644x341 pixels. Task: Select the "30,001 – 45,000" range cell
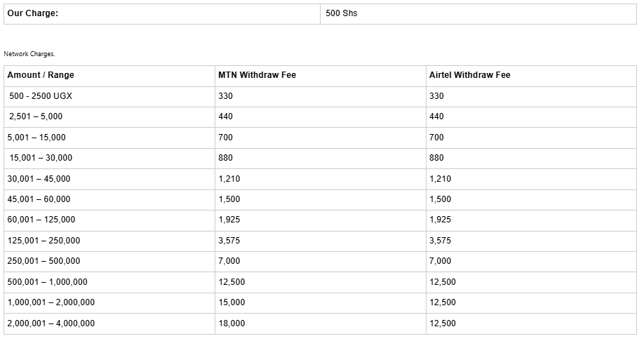39,179
